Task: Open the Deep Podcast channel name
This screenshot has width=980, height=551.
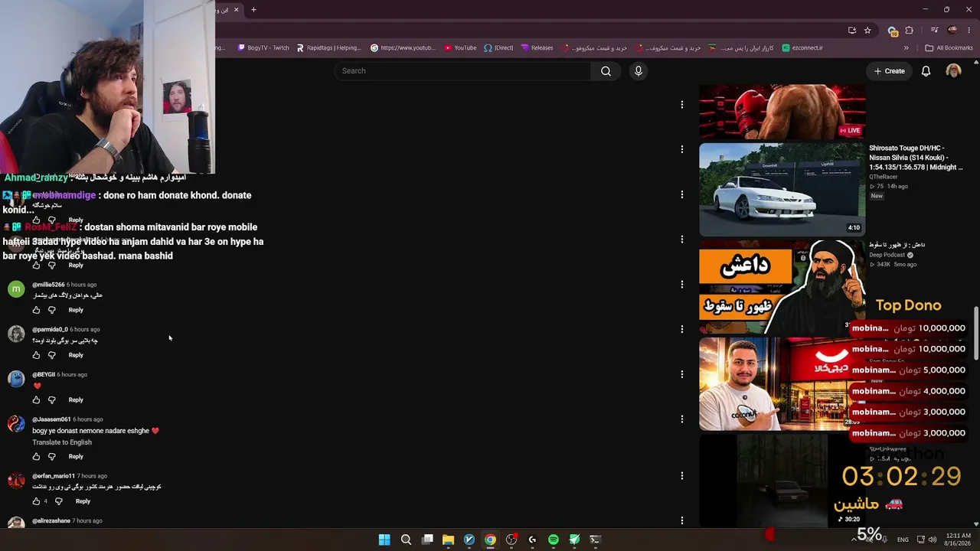Action: [x=887, y=255]
